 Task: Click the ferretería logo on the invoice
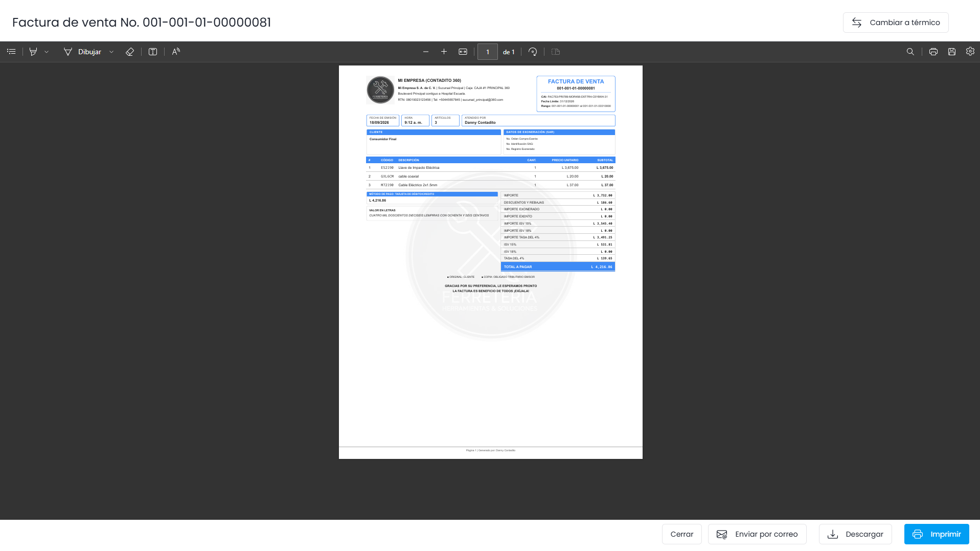[x=380, y=90]
